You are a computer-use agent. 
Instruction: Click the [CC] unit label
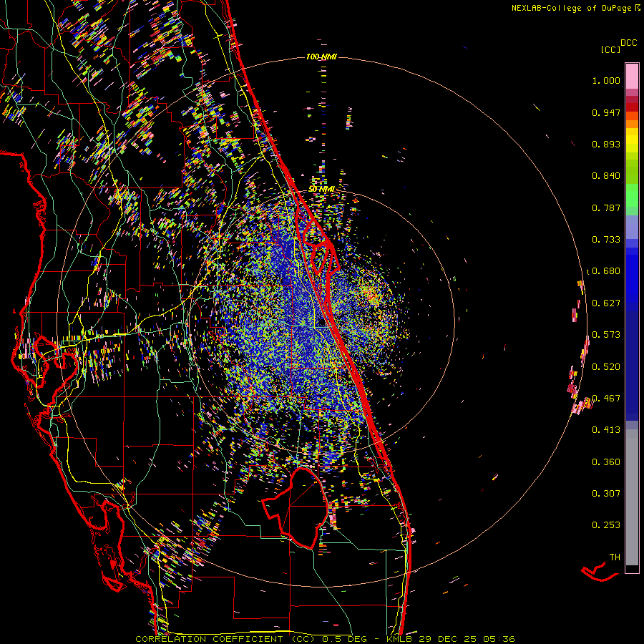610,49
